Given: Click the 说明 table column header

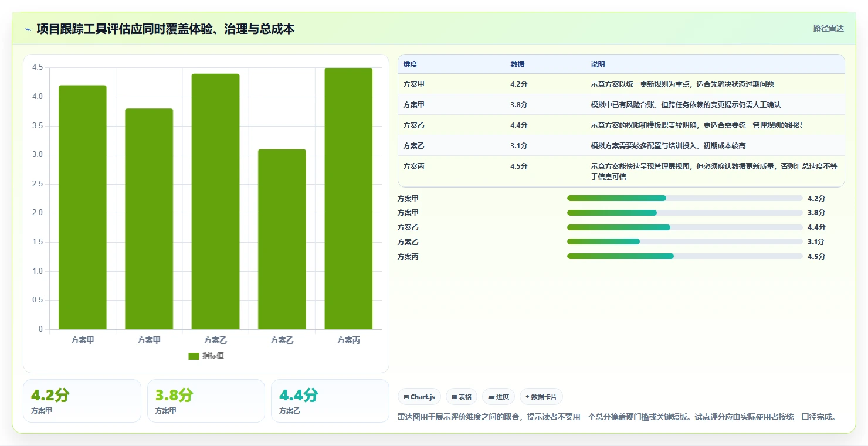Looking at the screenshot, I should (598, 64).
